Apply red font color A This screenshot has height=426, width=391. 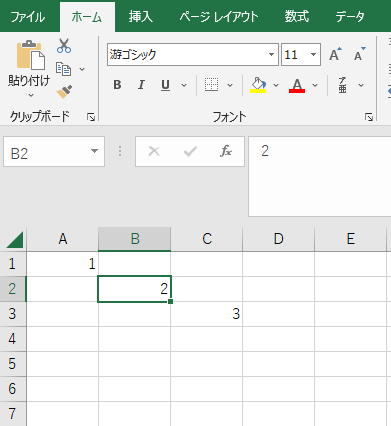point(297,85)
